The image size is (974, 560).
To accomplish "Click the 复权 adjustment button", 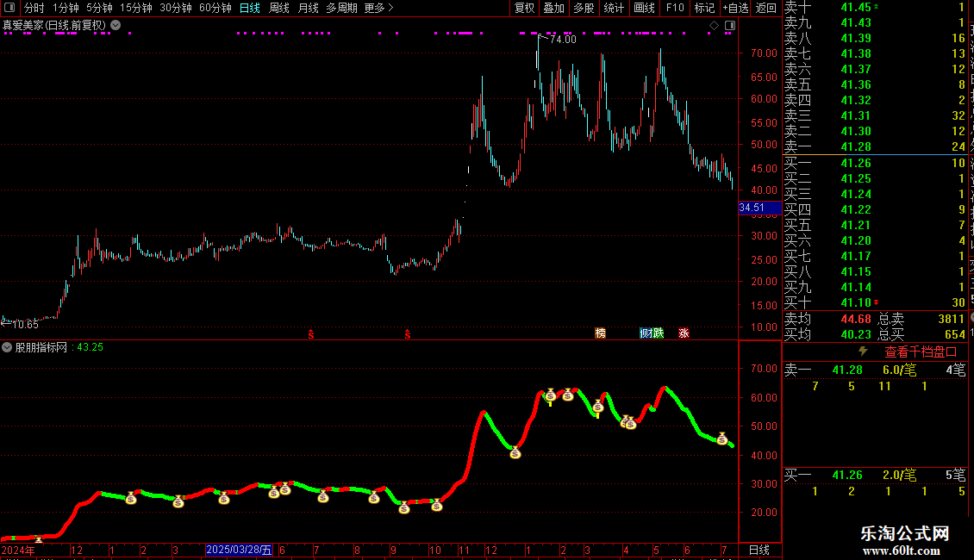I will pos(524,8).
